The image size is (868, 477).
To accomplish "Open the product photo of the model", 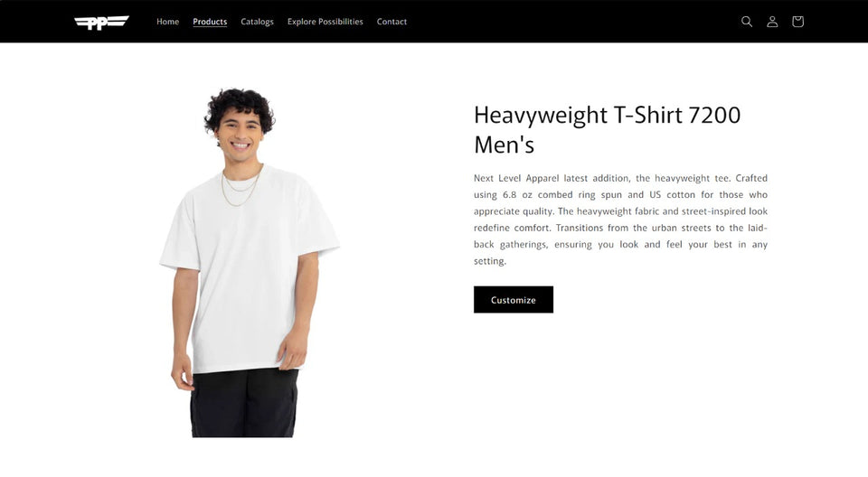I will click(250, 262).
